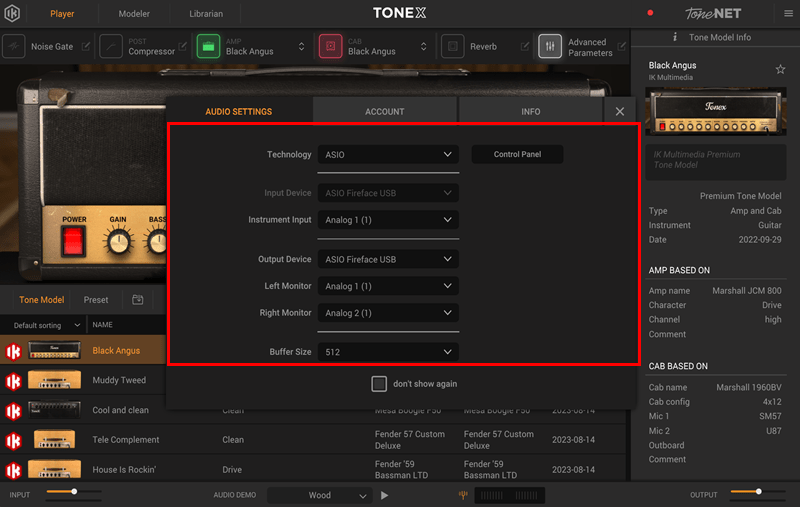Open Advanced Parameters popup icon

tap(621, 46)
